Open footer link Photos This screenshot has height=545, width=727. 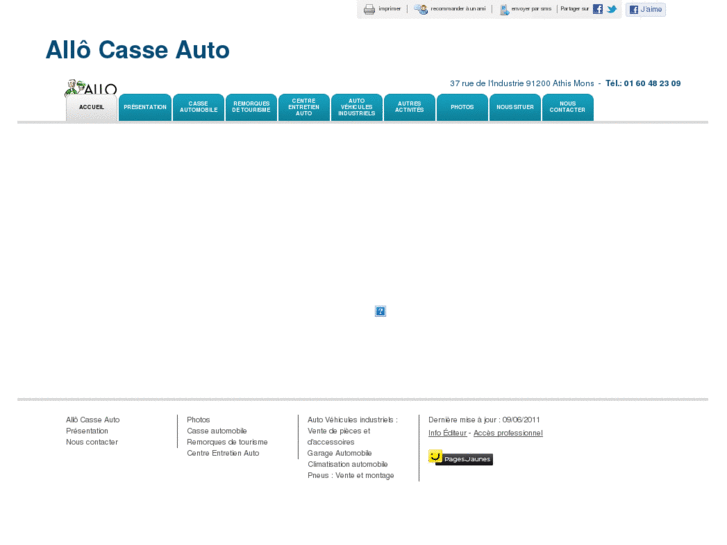(x=198, y=420)
